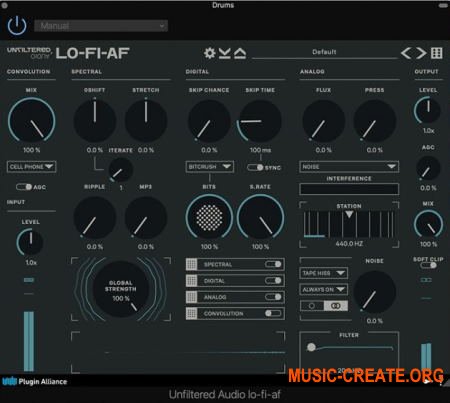The image size is (450, 403).
Task: Toggle the plugin power bypass button
Action: tap(17, 26)
